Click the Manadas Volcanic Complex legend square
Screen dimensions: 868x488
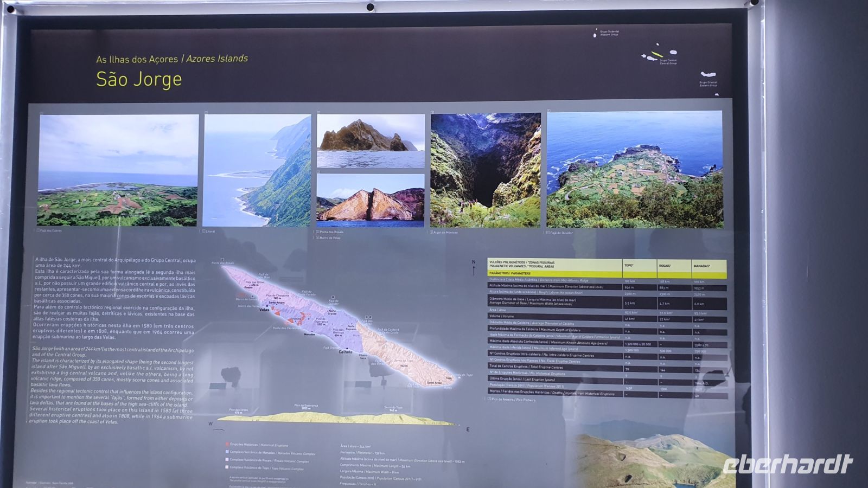(x=227, y=452)
